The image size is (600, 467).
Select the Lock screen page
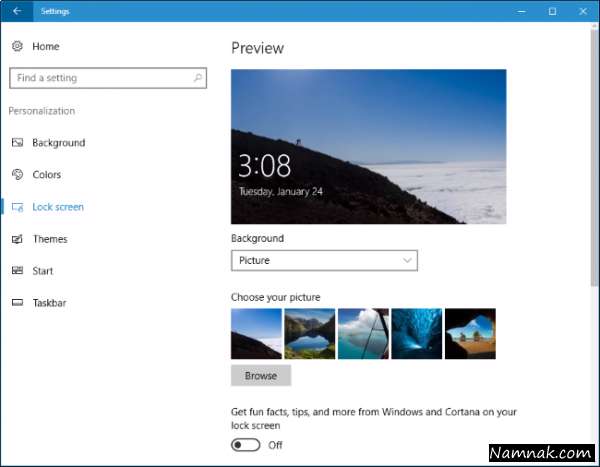[x=58, y=207]
